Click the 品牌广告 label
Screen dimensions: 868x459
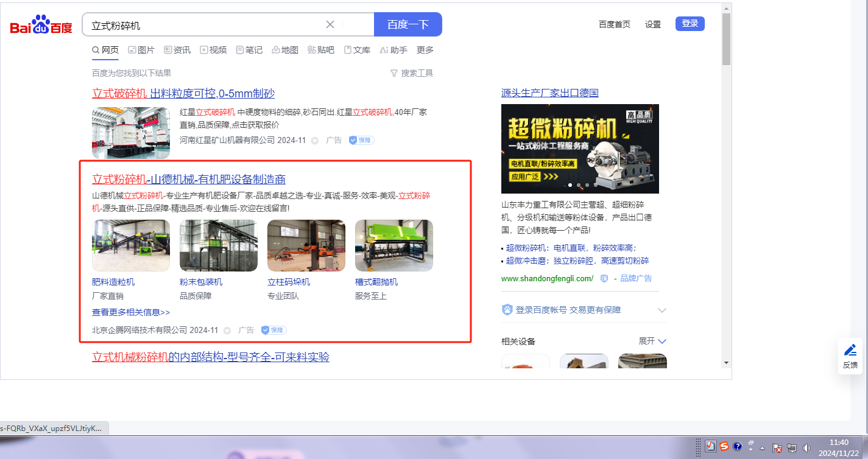click(636, 278)
